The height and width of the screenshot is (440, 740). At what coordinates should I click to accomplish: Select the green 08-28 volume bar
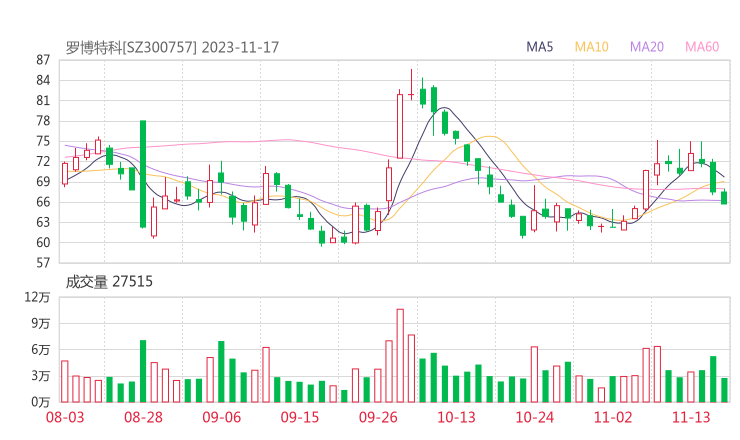[x=143, y=371]
